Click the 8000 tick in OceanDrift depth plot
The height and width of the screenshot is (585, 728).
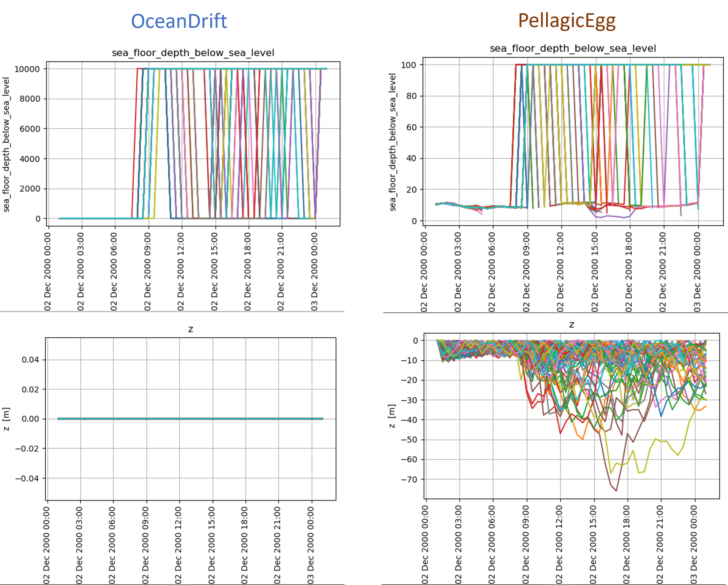(x=30, y=99)
